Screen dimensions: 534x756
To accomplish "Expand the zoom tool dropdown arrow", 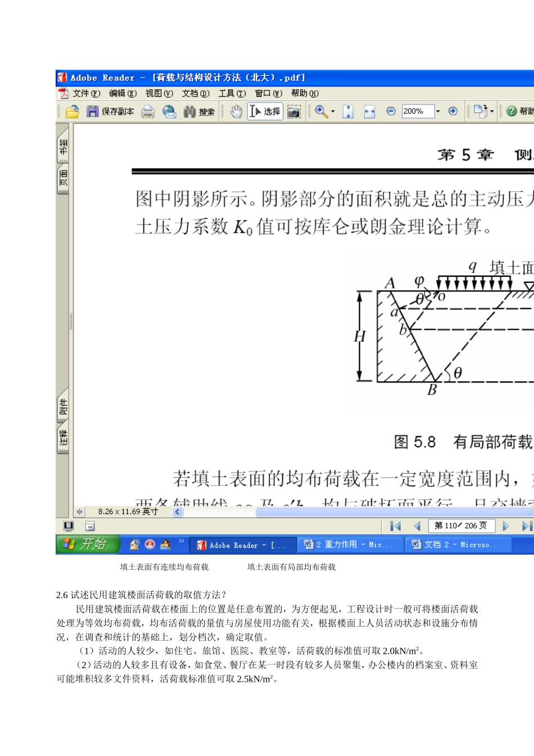I will pyautogui.click(x=333, y=111).
